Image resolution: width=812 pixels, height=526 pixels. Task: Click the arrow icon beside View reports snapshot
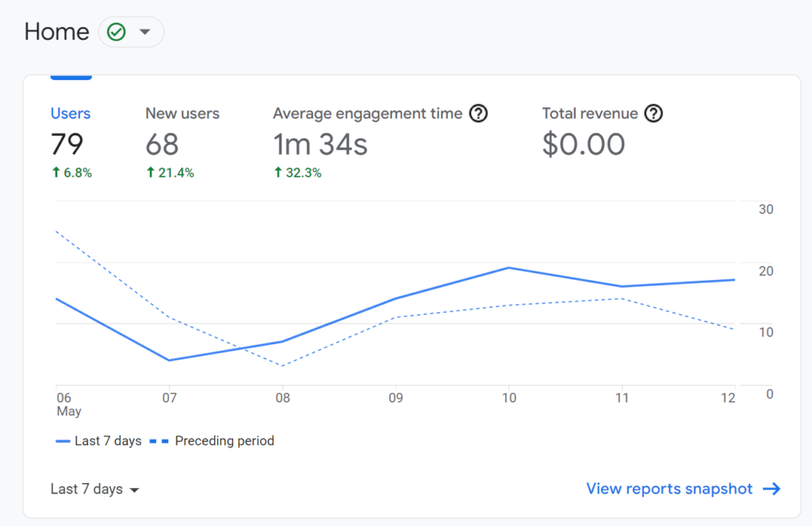pos(772,489)
